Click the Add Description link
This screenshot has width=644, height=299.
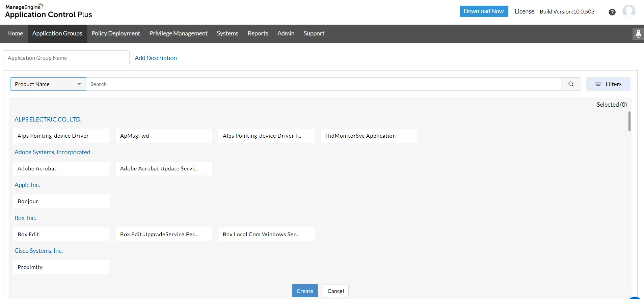coord(156,58)
